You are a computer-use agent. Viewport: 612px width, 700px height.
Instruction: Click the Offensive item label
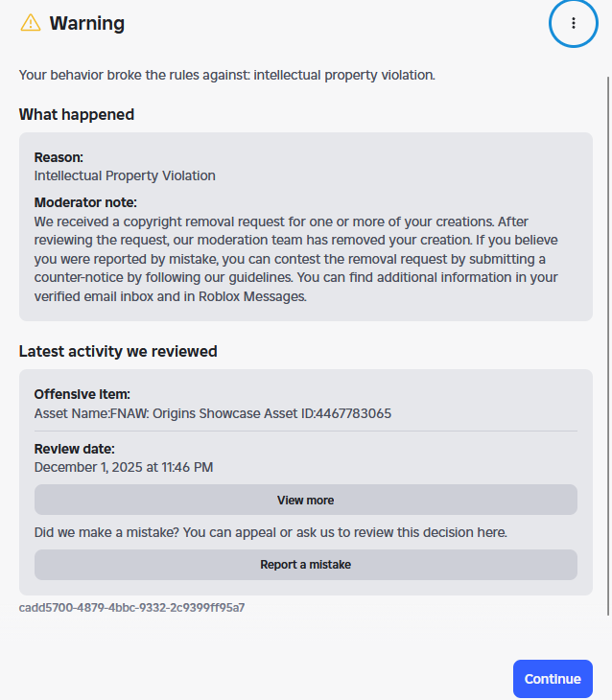click(x=82, y=394)
